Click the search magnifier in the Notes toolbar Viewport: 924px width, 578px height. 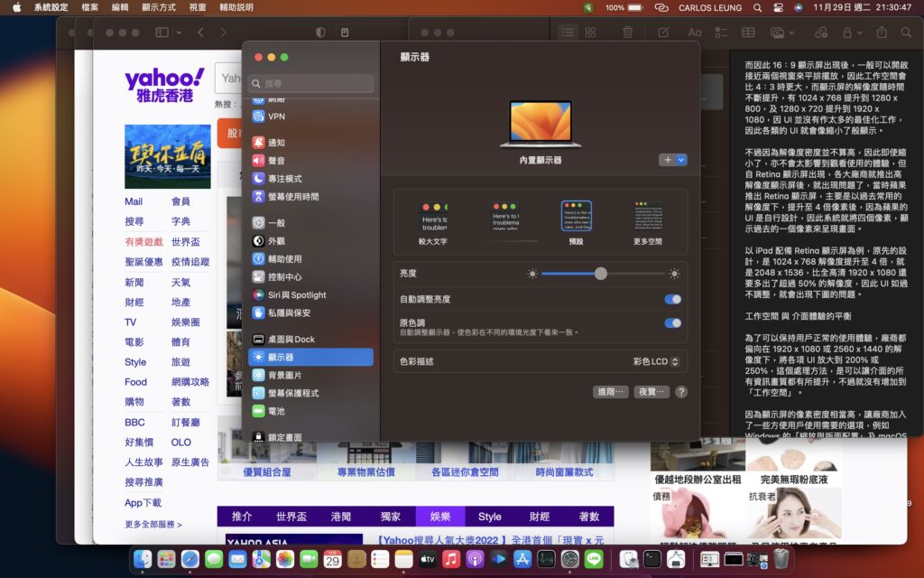pyautogui.click(x=906, y=33)
